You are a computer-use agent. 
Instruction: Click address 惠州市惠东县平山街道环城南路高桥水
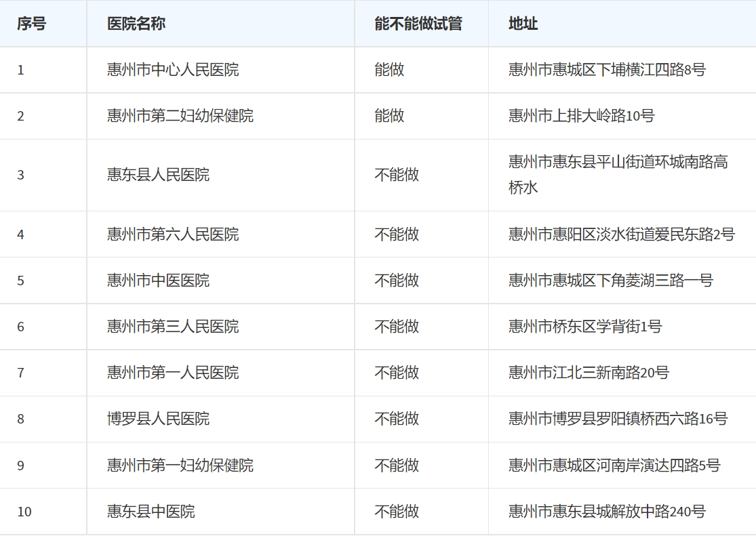click(x=618, y=175)
